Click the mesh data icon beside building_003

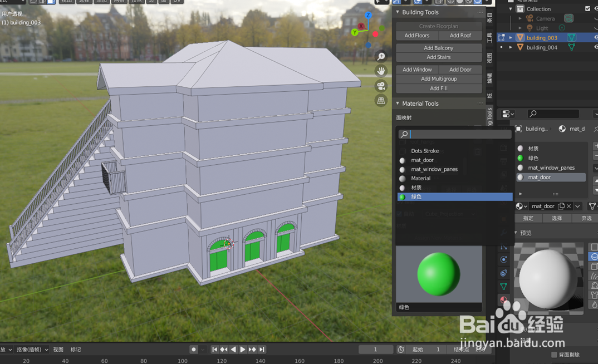pos(572,38)
